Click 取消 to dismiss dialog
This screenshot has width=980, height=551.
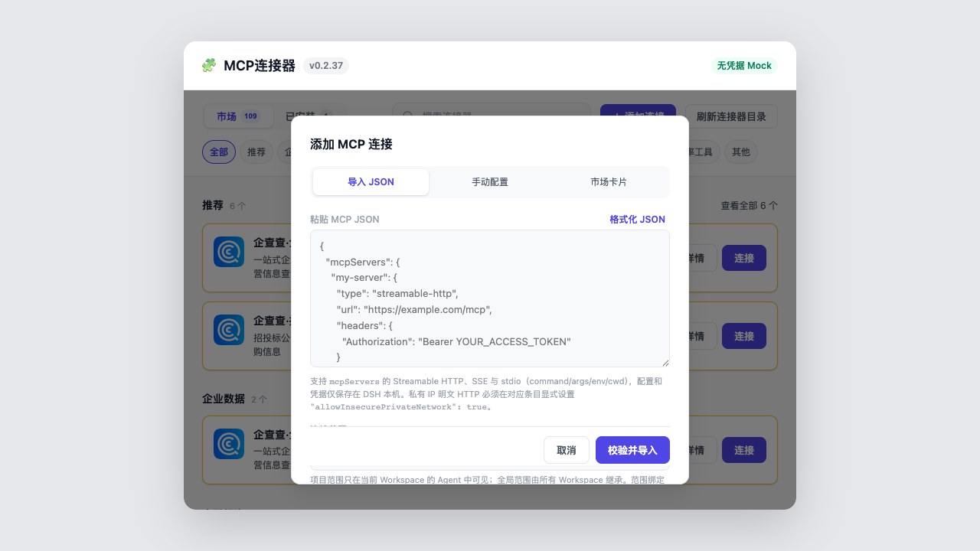[x=567, y=450]
